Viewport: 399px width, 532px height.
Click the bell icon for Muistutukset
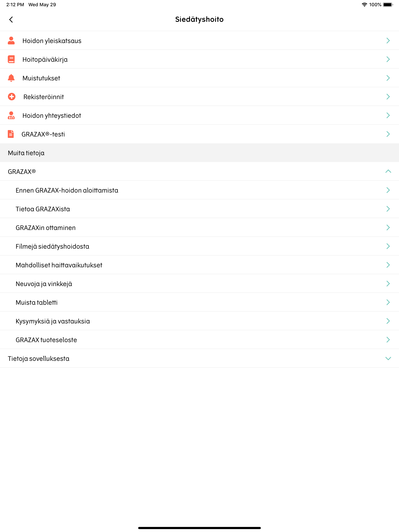point(11,78)
